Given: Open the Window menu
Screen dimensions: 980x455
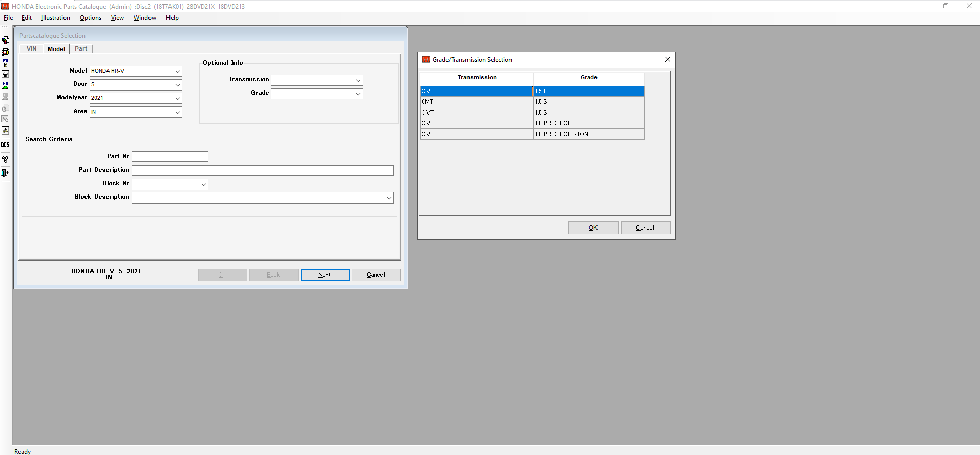Looking at the screenshot, I should coord(145,18).
